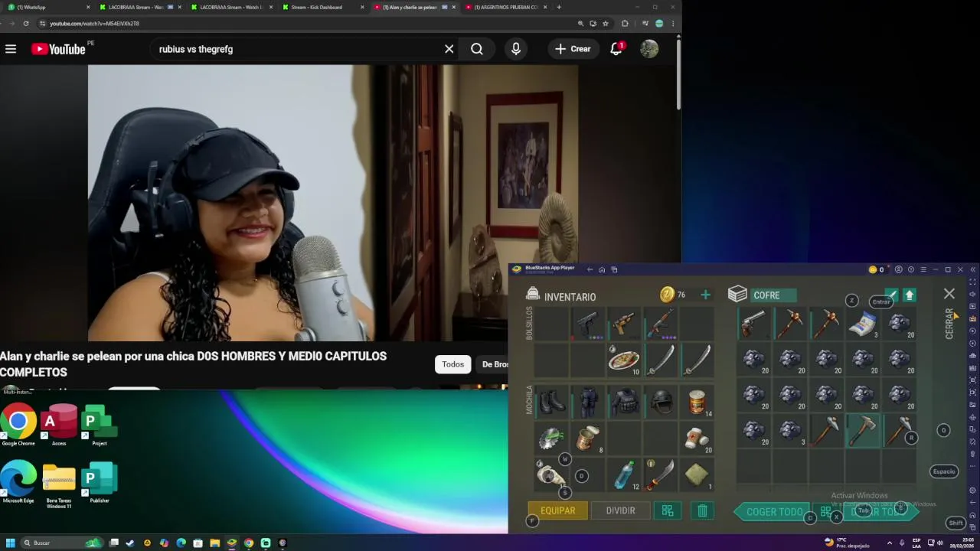Select the fish dish item with 10
This screenshot has width=980, height=551.
click(624, 360)
